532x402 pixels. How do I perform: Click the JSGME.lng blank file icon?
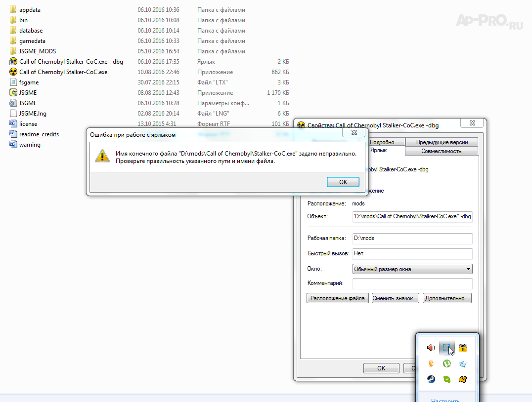coord(13,113)
